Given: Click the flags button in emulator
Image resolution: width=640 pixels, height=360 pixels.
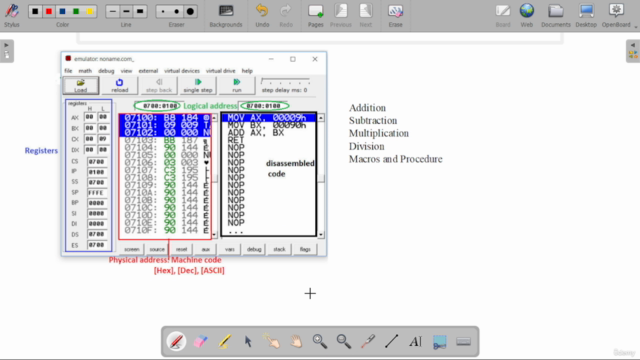Looking at the screenshot, I should click(x=305, y=249).
